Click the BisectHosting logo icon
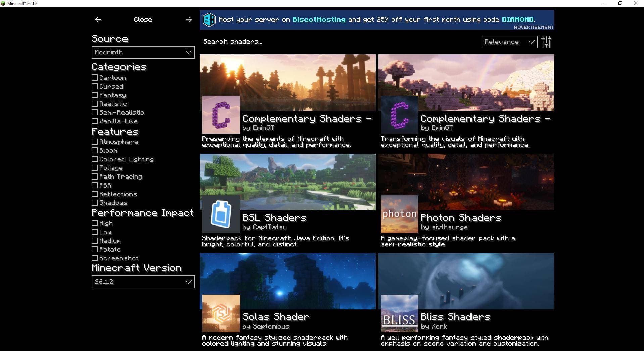This screenshot has height=351, width=644. [209, 20]
